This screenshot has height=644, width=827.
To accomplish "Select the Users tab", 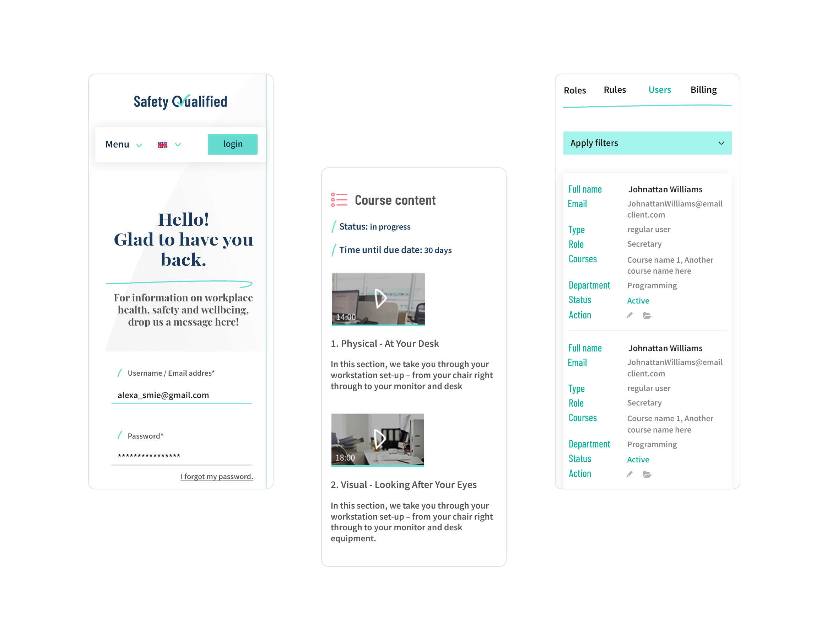I will tap(659, 90).
